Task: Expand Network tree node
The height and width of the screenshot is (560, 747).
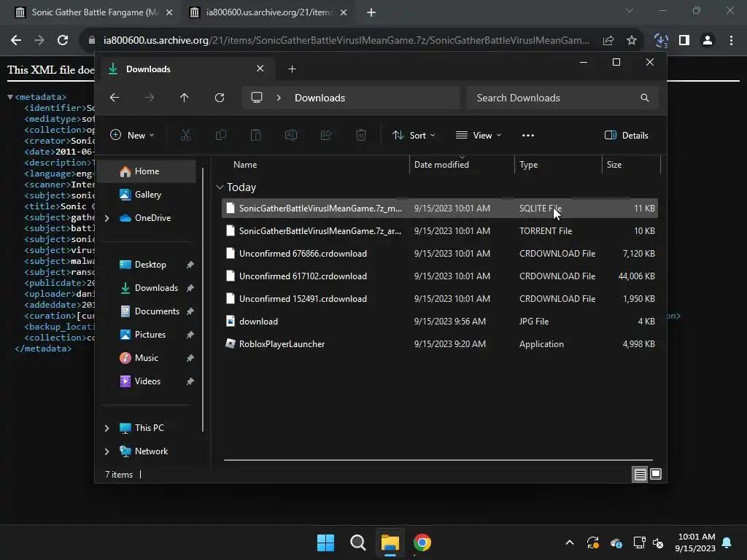Action: (x=107, y=451)
